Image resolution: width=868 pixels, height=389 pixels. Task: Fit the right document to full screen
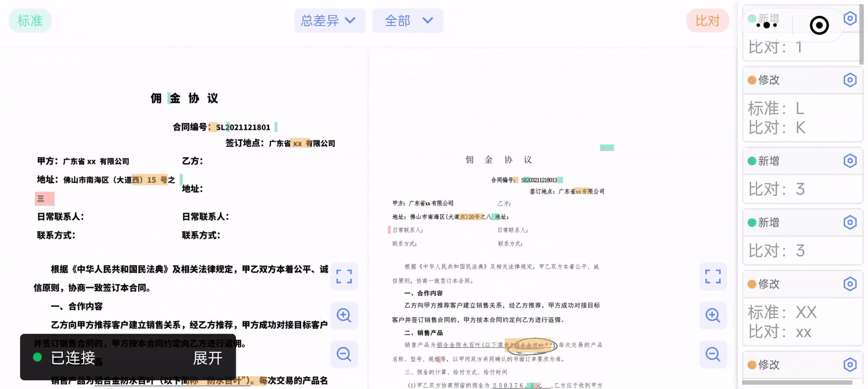coord(713,277)
